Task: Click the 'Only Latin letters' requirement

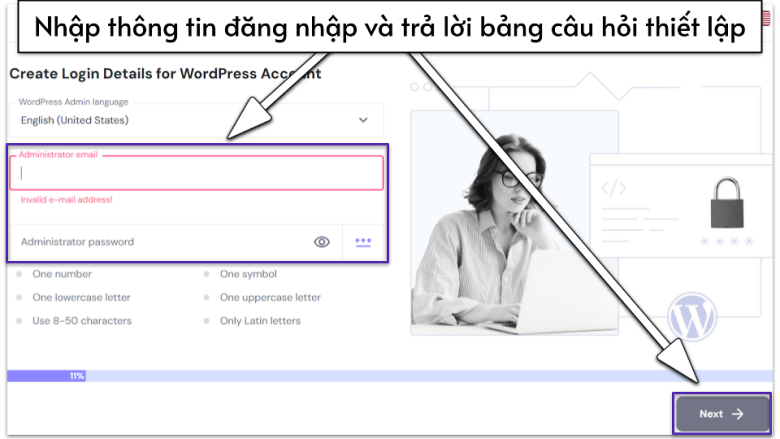Action: [260, 321]
